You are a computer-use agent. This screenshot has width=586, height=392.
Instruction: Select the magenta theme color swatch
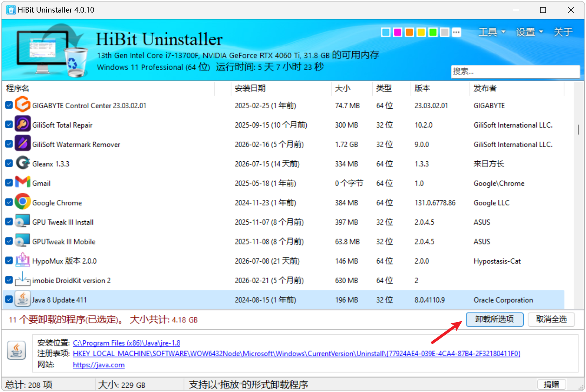(x=398, y=32)
